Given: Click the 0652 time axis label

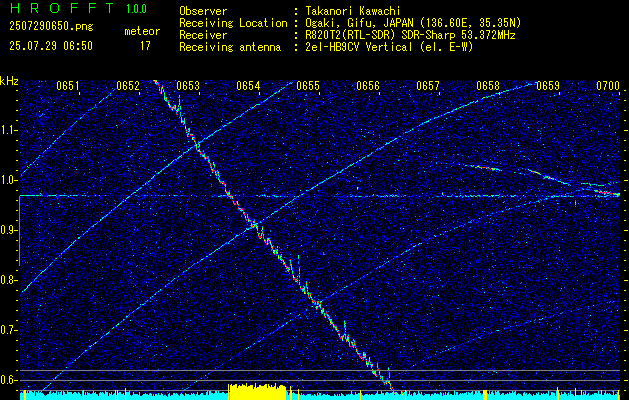Looking at the screenshot, I should point(128,86).
